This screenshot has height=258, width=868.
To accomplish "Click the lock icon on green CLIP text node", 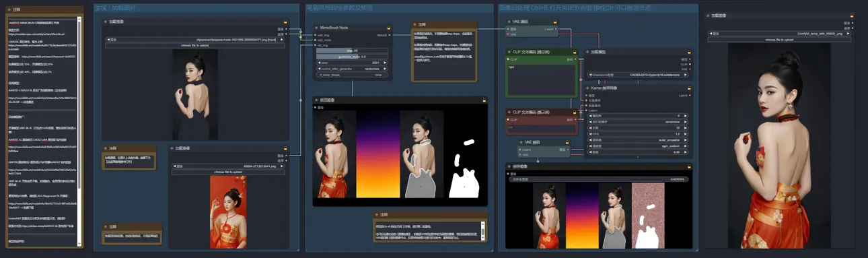I will 574,52.
